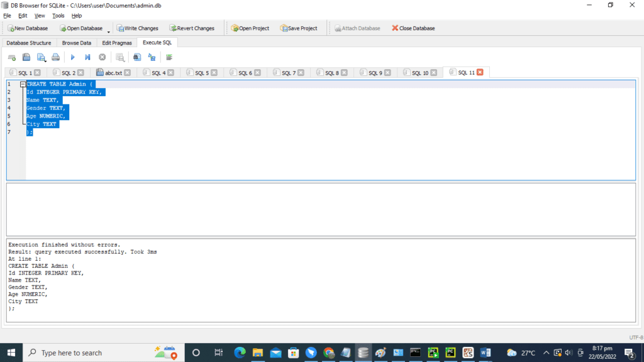Click the Stop execution icon
This screenshot has height=362, width=644.
coord(102,57)
